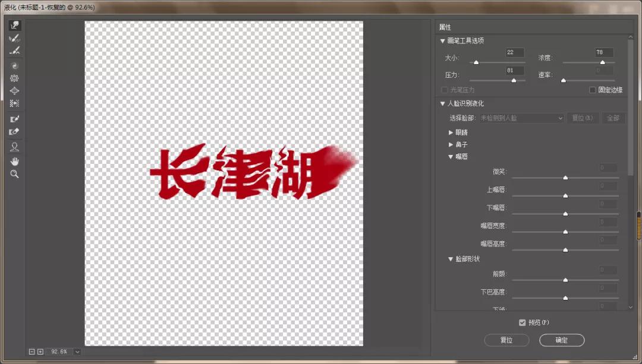The image size is (642, 364).
Task: Collapse the 嘴唇 section
Action: click(451, 156)
